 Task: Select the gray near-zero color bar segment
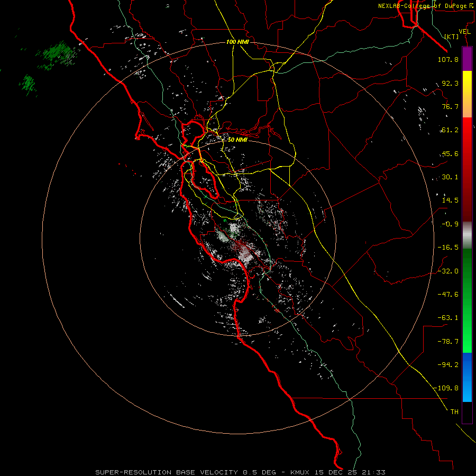pos(467,235)
